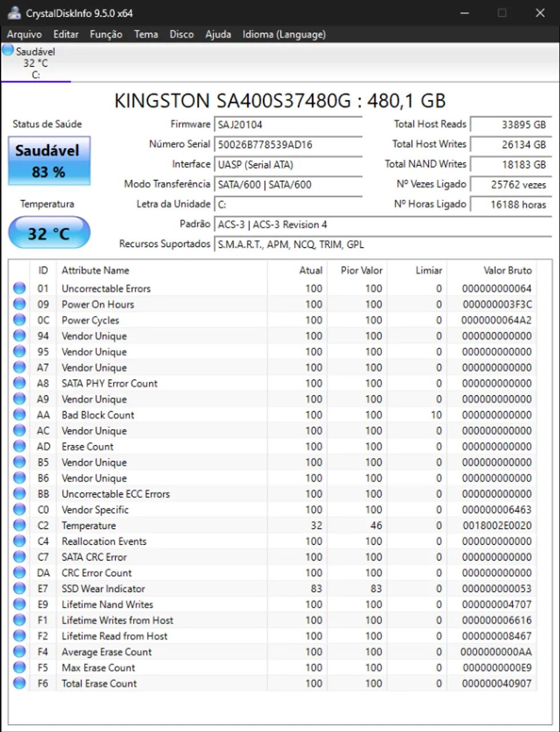Click status orb for Lifetime Nand Writes row
Image resolution: width=560 pixels, height=732 pixels.
coord(19,604)
